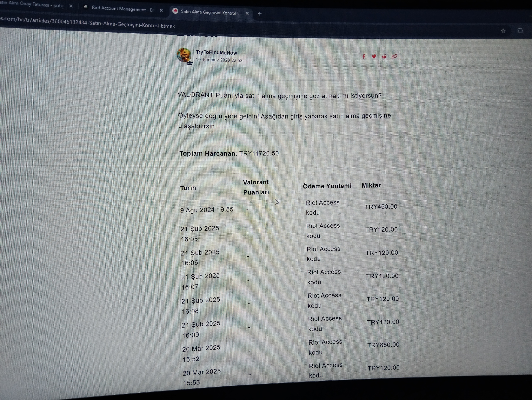Click post date 10 Temmuz 2023 22:53
This screenshot has height=400, width=532.
point(219,60)
